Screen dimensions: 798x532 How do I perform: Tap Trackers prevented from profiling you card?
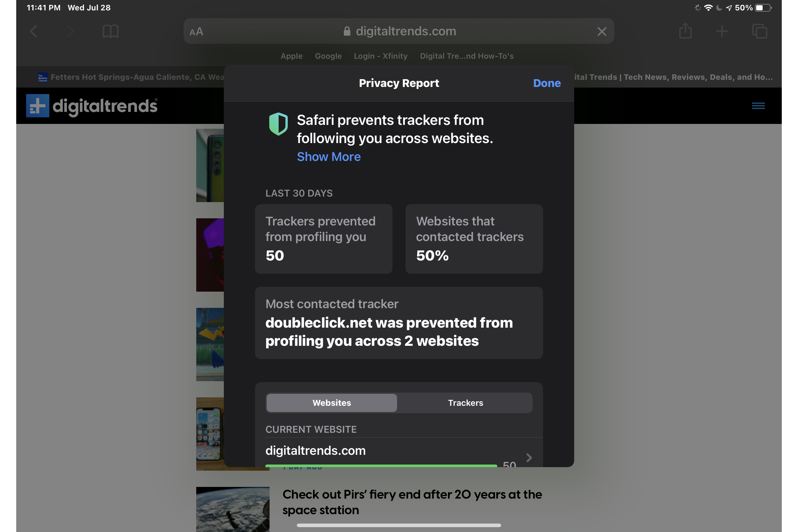click(323, 239)
